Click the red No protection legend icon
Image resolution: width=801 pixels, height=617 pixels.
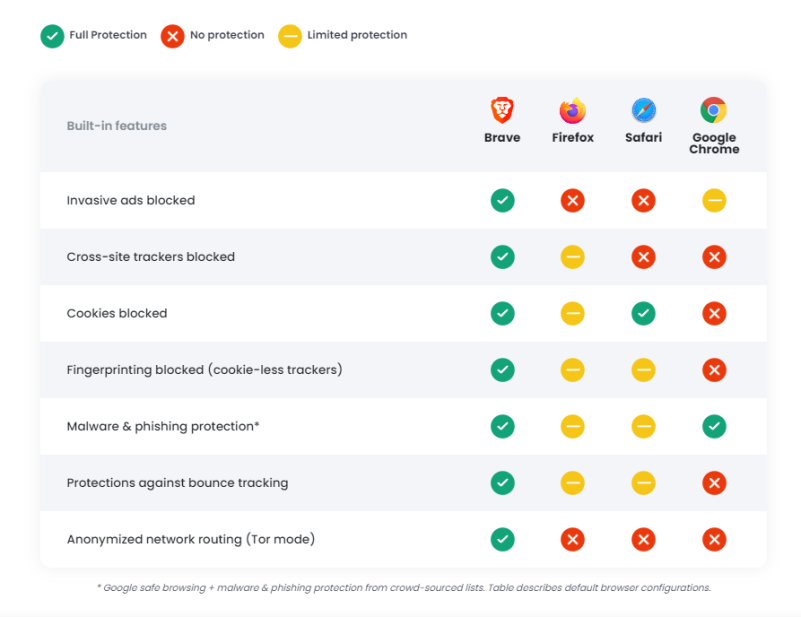pos(173,36)
